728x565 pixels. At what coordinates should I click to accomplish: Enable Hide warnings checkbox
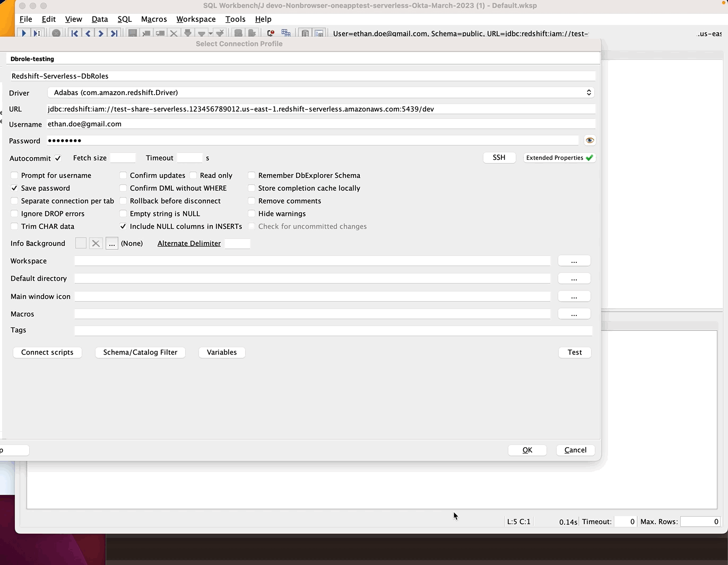(252, 213)
